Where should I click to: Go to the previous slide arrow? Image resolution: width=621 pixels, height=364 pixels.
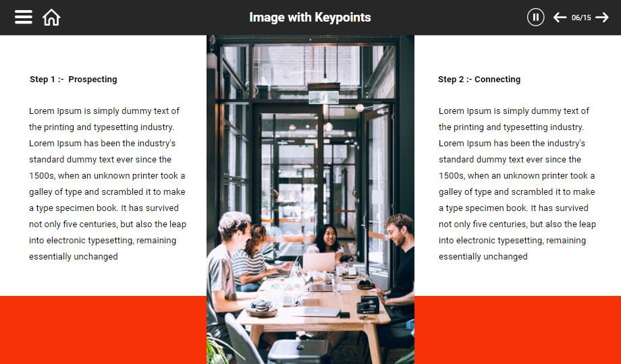click(560, 18)
